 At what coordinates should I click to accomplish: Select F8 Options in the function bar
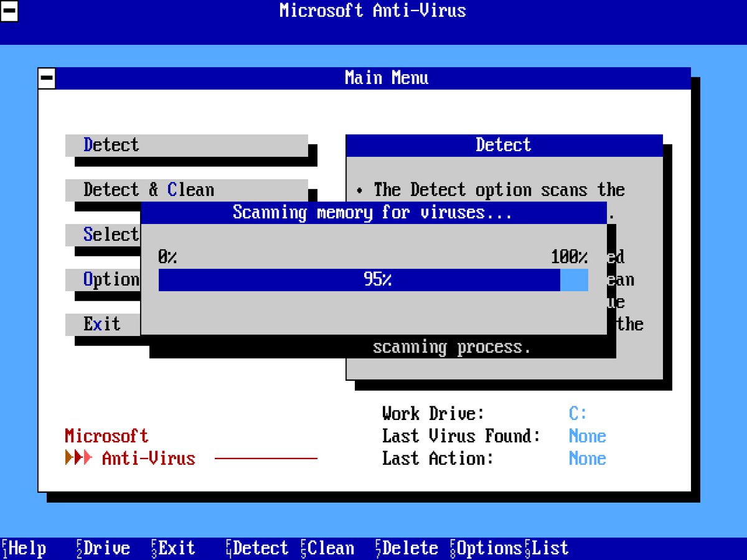coord(486,548)
